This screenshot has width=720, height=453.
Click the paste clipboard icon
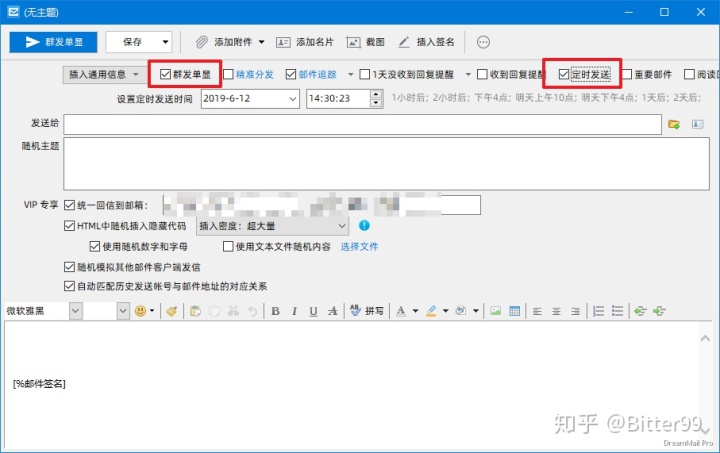click(195, 311)
